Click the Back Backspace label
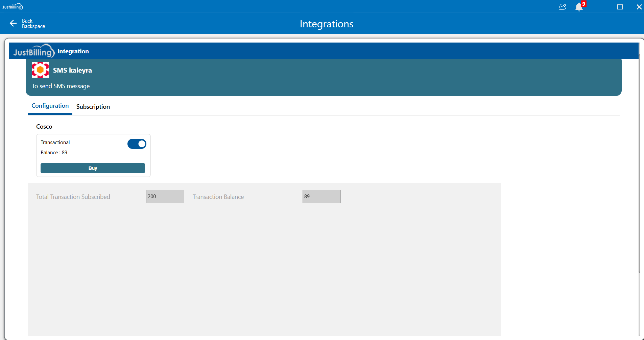The height and width of the screenshot is (340, 644). pyautogui.click(x=33, y=24)
